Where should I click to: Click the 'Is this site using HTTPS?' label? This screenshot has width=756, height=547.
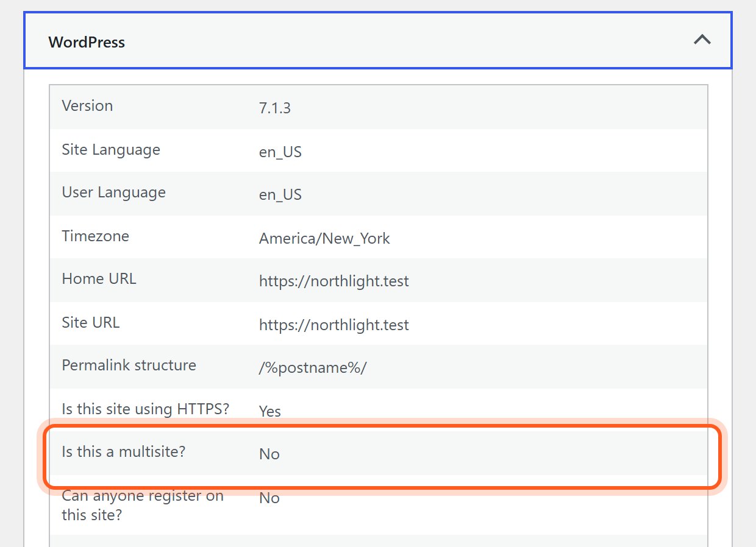[x=145, y=409]
